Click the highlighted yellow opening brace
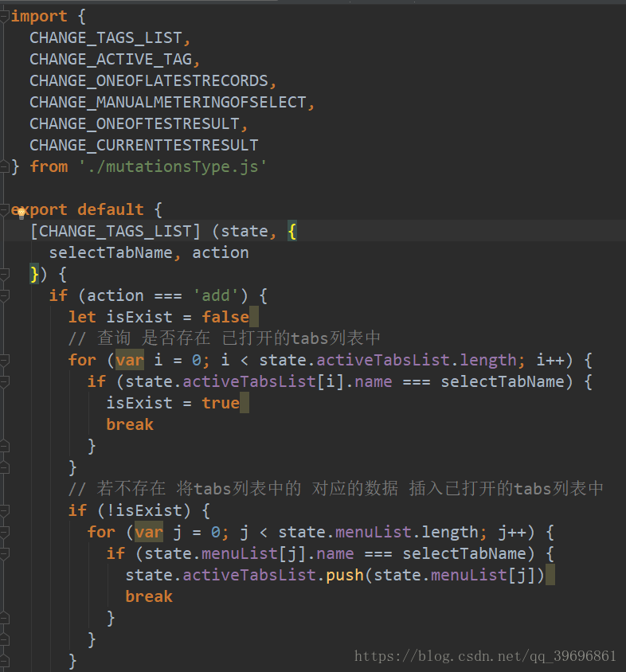The height and width of the screenshot is (672, 626). 292,232
